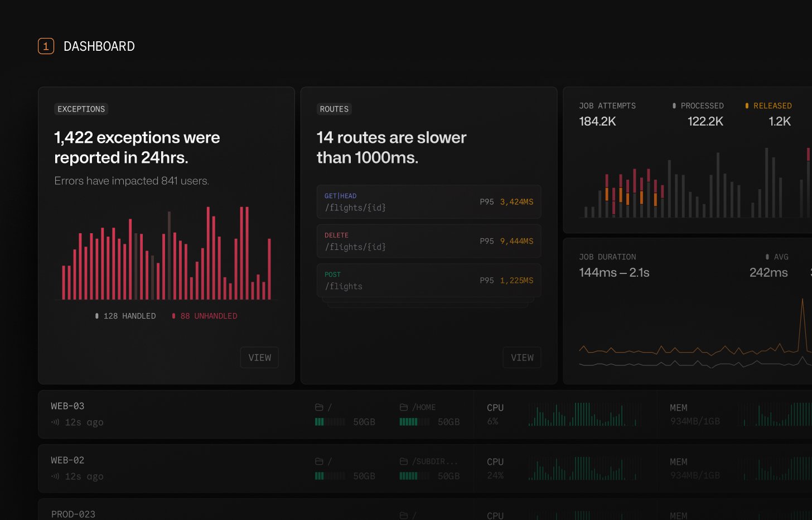Open the DELETE /flights/{id} route row

point(428,241)
